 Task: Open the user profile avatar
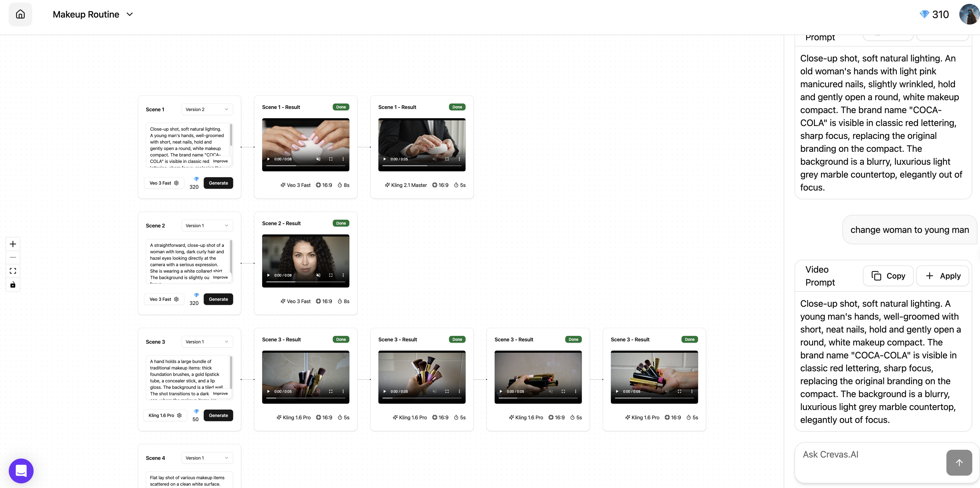point(969,14)
